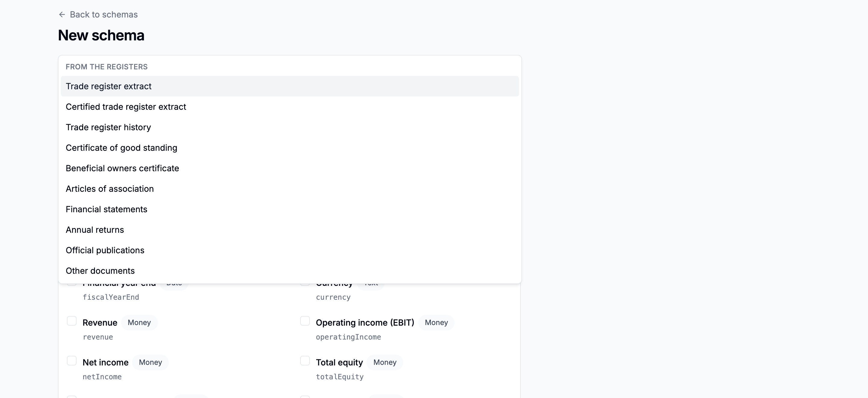Click the operatingIncome key label

(348, 337)
